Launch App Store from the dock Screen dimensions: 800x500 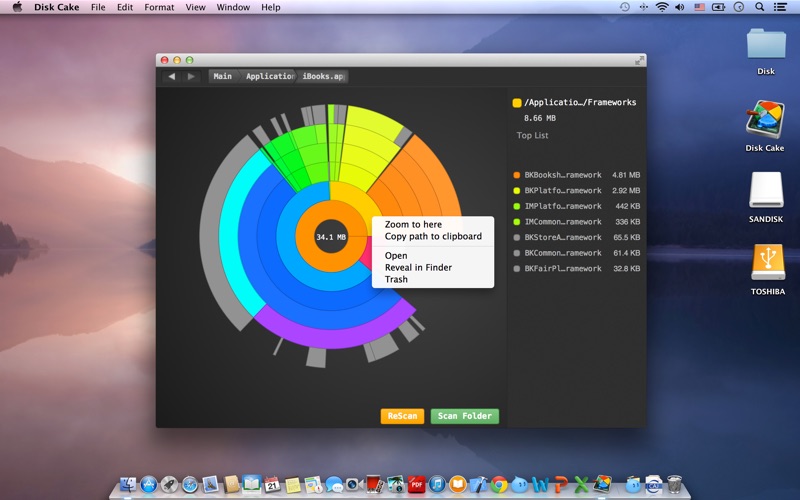point(148,484)
